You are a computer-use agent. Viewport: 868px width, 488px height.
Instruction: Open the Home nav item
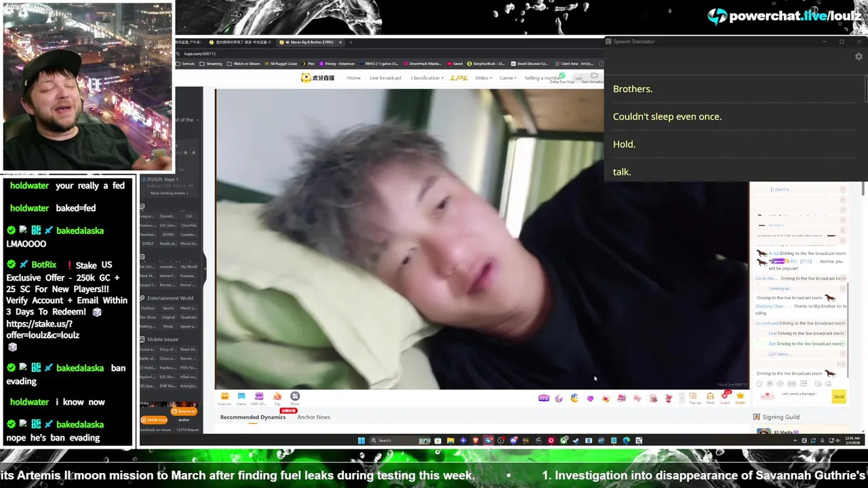coord(354,78)
